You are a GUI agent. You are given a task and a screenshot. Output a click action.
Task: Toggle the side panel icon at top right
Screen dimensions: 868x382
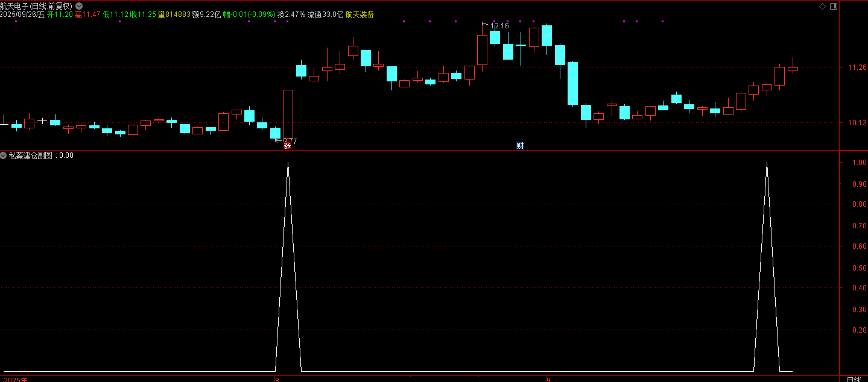coord(834,6)
